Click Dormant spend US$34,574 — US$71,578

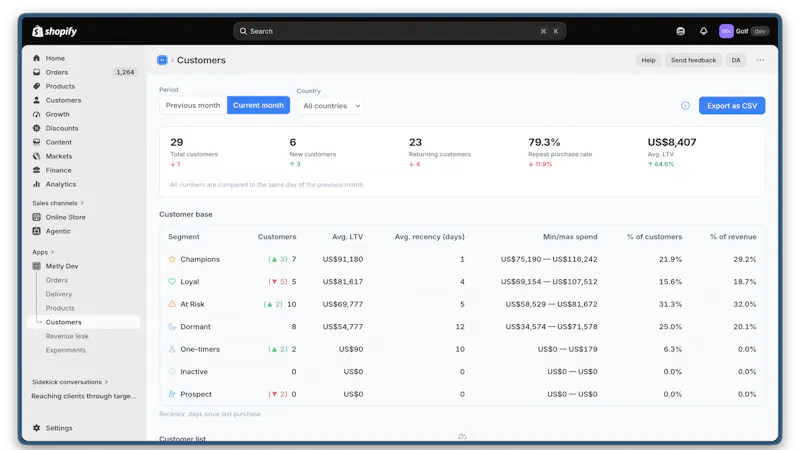pos(552,327)
